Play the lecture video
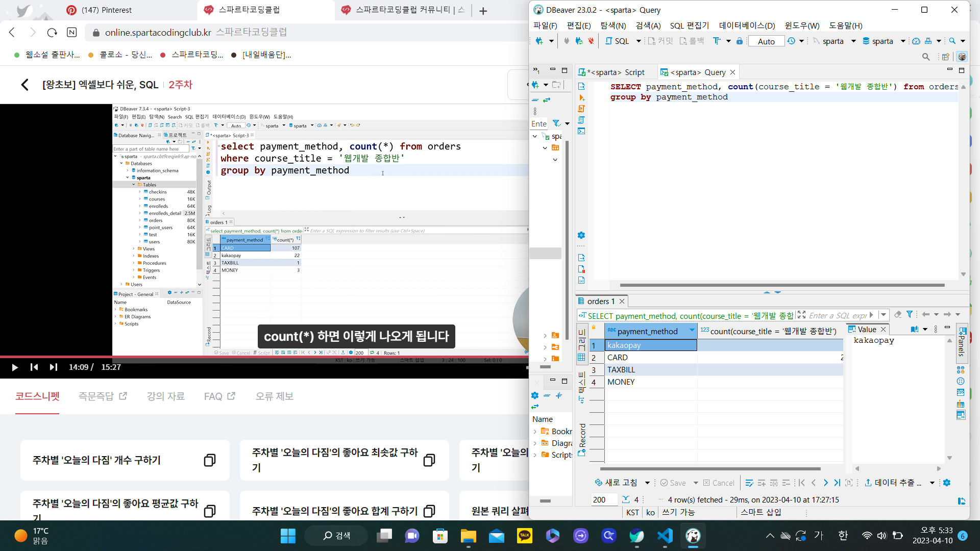Viewport: 980px width, 551px height. (15, 367)
